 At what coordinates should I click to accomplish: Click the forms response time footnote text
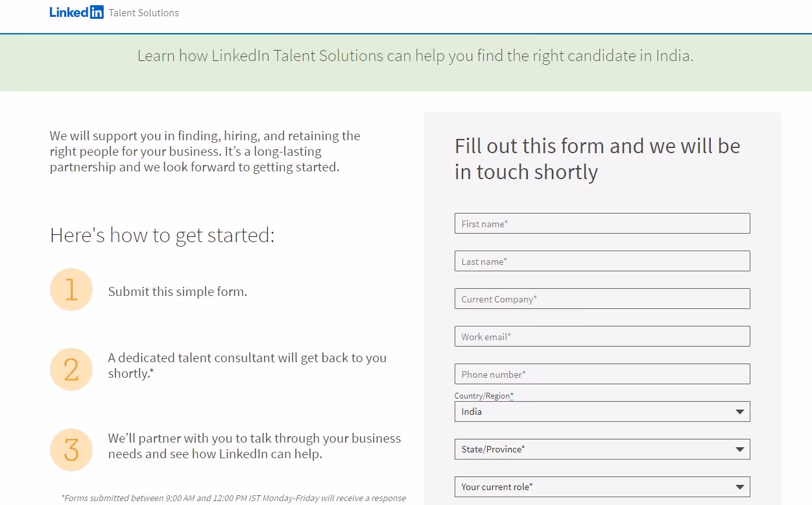click(234, 498)
